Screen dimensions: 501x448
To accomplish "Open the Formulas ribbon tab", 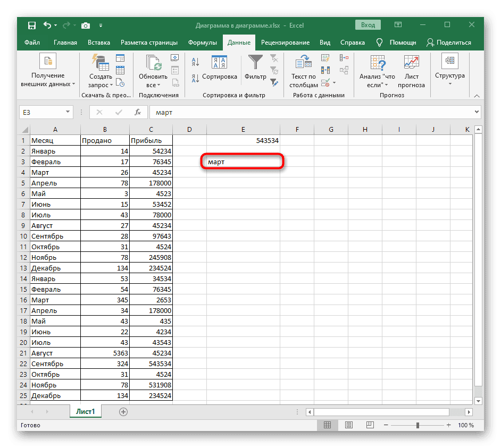I will 202,43.
